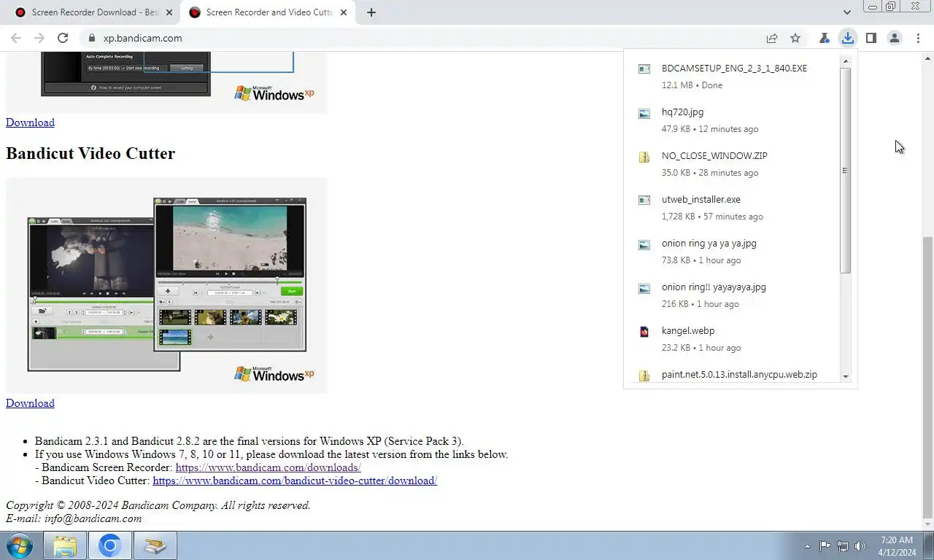Bookmark this page with the star
Viewport: 934px width, 560px height.
point(795,38)
